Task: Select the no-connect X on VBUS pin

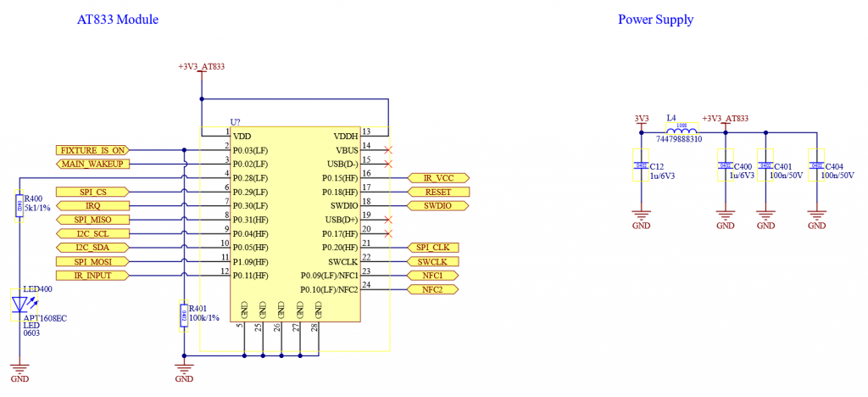Action: tap(388, 149)
